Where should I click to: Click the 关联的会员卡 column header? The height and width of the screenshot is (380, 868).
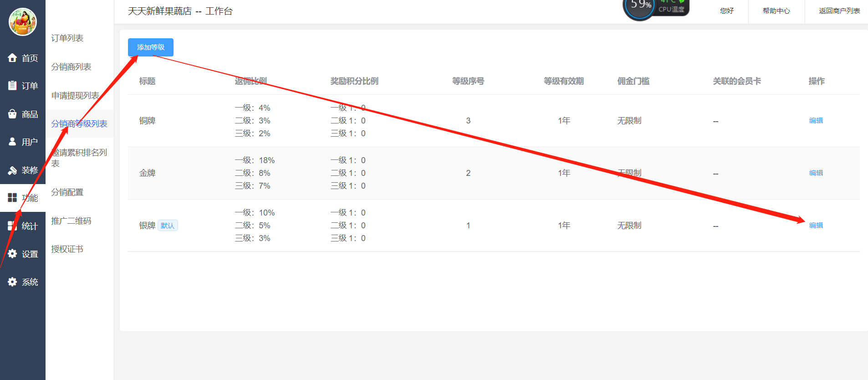737,81
